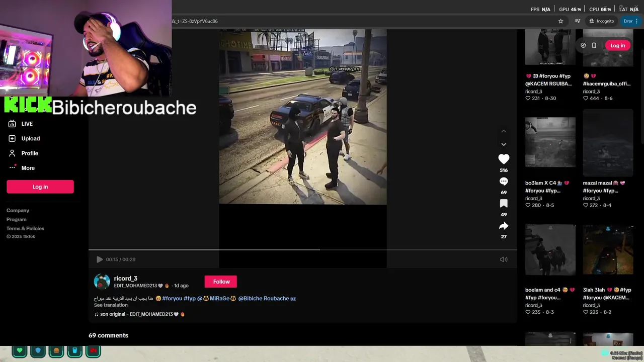Image resolution: width=644 pixels, height=362 pixels.
Task: Open ricord_3 profile avatar
Action: point(102,282)
